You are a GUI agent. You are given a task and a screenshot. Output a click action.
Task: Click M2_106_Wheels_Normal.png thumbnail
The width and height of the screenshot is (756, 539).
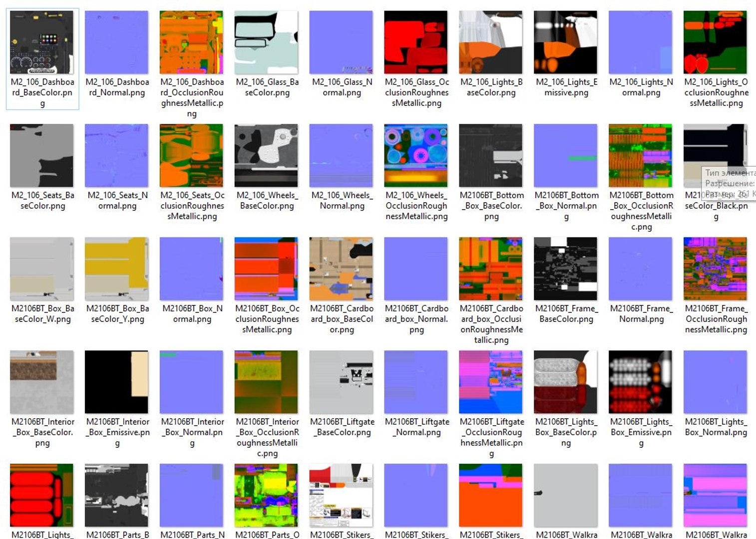click(342, 156)
